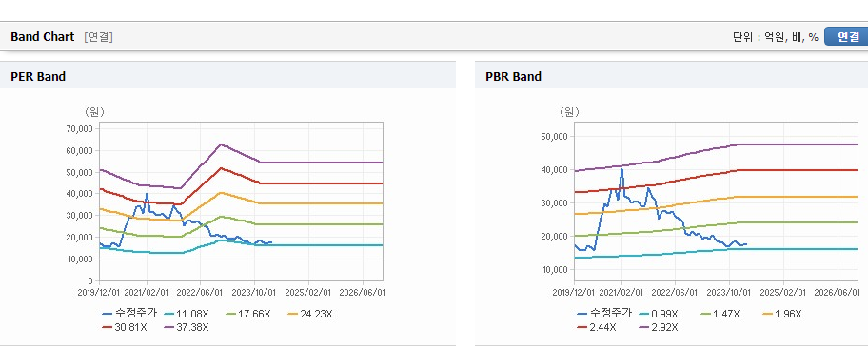Toggle 24.23X series in PER legend

[x=309, y=314]
